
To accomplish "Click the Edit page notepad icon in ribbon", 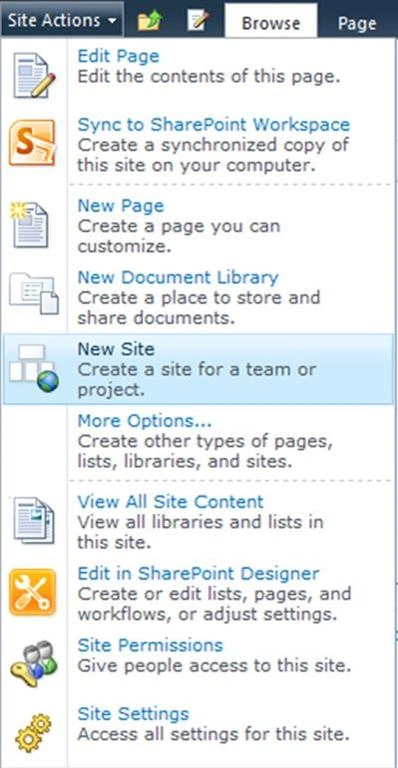I will [x=197, y=21].
